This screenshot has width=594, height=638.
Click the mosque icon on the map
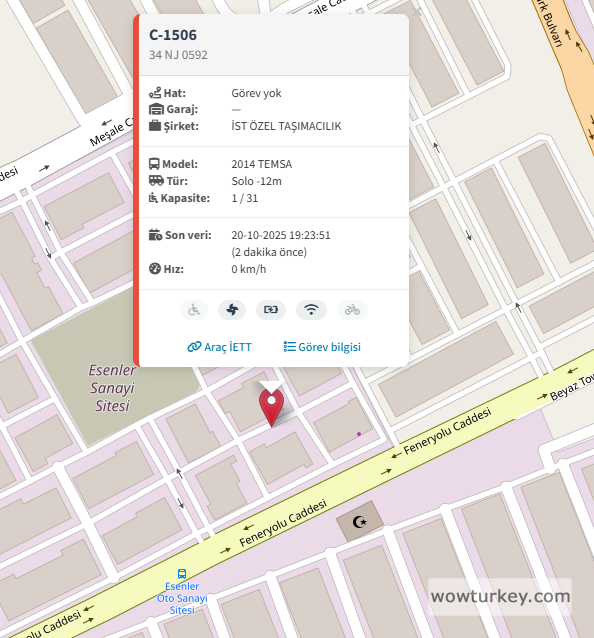pos(360,521)
